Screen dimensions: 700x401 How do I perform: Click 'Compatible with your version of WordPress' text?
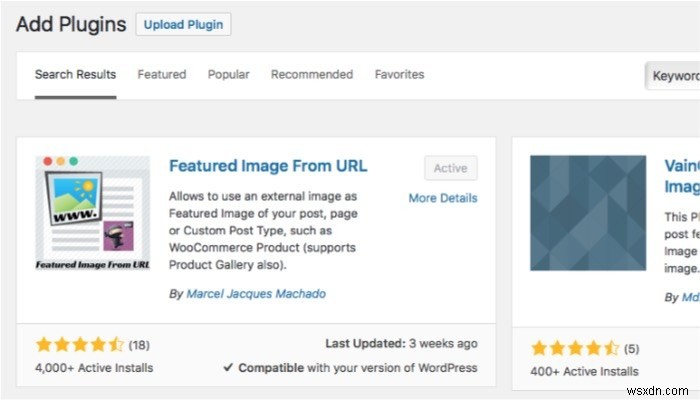pyautogui.click(x=358, y=368)
